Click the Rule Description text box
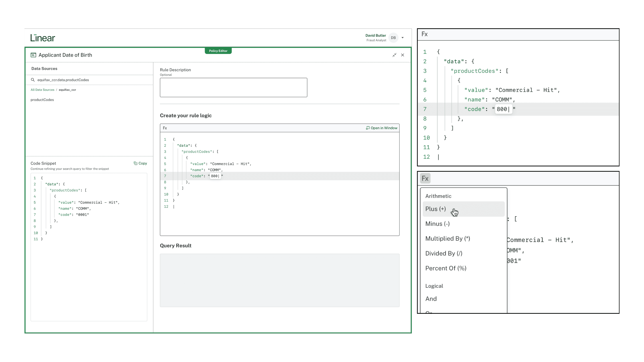 pos(233,87)
